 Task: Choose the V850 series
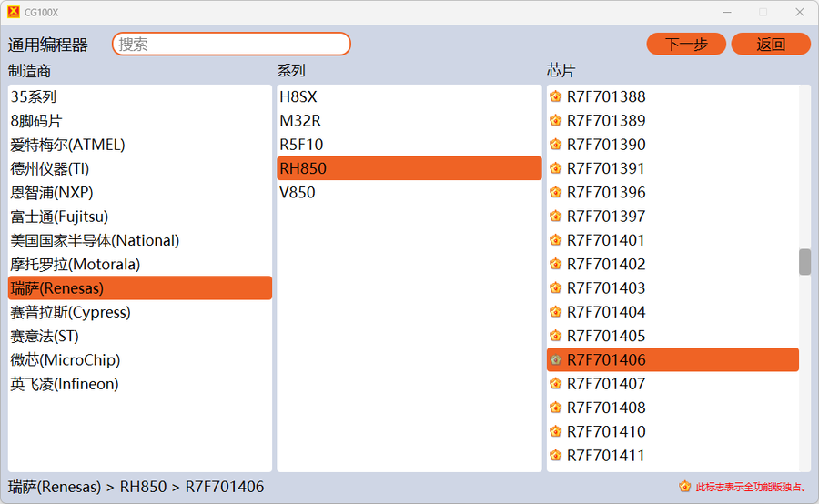[298, 192]
